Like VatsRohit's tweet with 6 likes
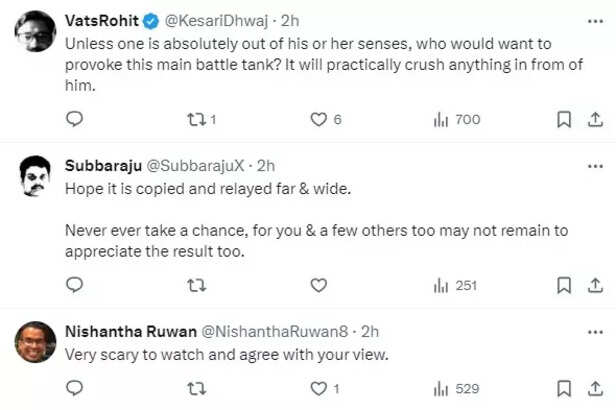This screenshot has height=410, width=616. click(x=319, y=119)
